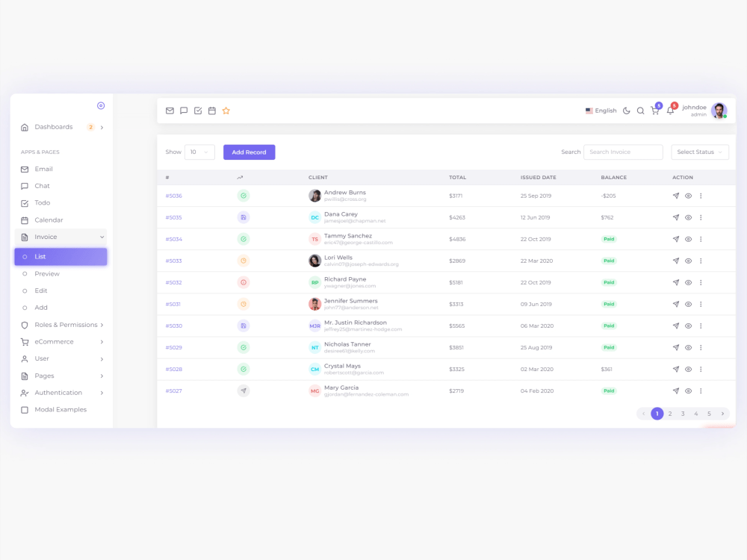Check notifications via the bell icon
Screen dimensions: 747x560
(x=670, y=110)
